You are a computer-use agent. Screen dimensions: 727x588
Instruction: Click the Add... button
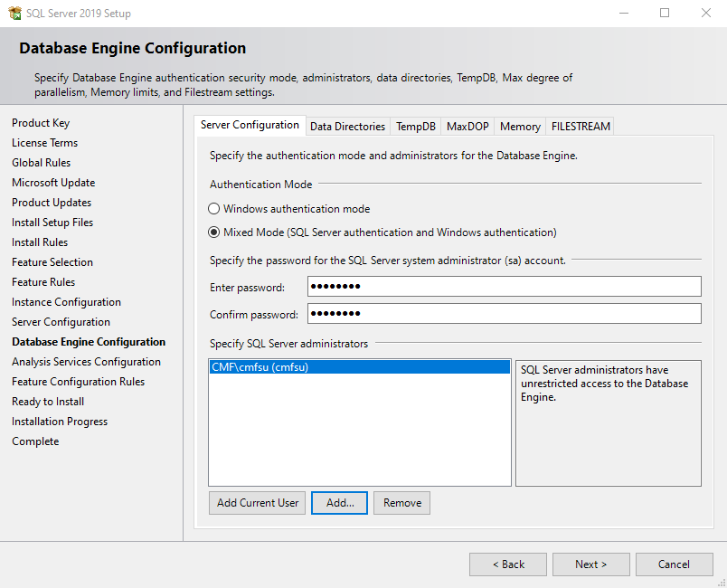340,503
